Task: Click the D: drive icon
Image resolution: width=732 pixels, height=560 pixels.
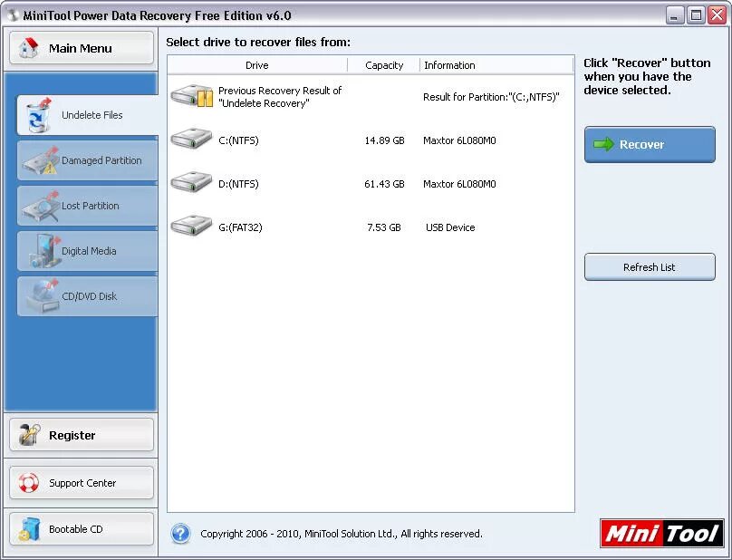Action: coord(191,183)
